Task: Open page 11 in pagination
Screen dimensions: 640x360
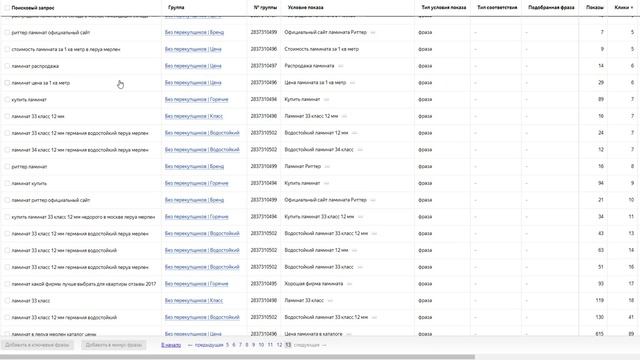Action: tap(270, 345)
